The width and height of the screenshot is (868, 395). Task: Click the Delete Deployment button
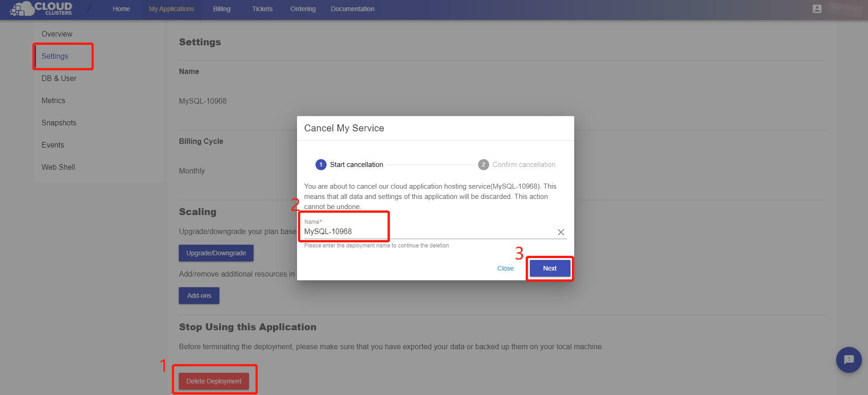coord(214,381)
